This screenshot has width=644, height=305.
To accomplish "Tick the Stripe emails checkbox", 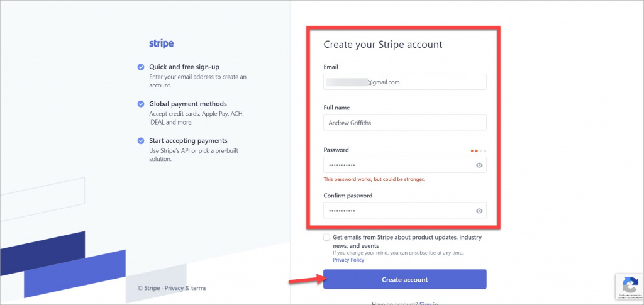I will 326,237.
